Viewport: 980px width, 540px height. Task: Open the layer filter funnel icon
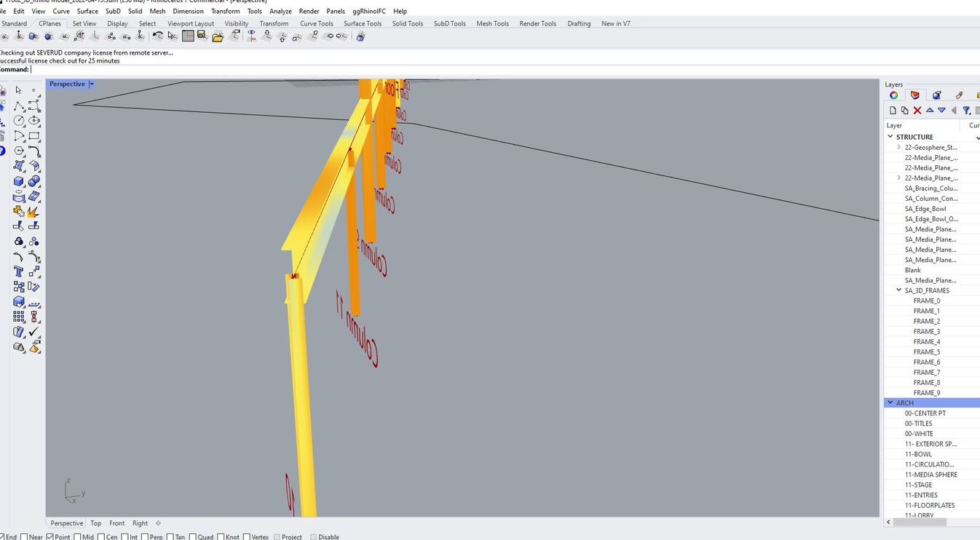pyautogui.click(x=966, y=111)
